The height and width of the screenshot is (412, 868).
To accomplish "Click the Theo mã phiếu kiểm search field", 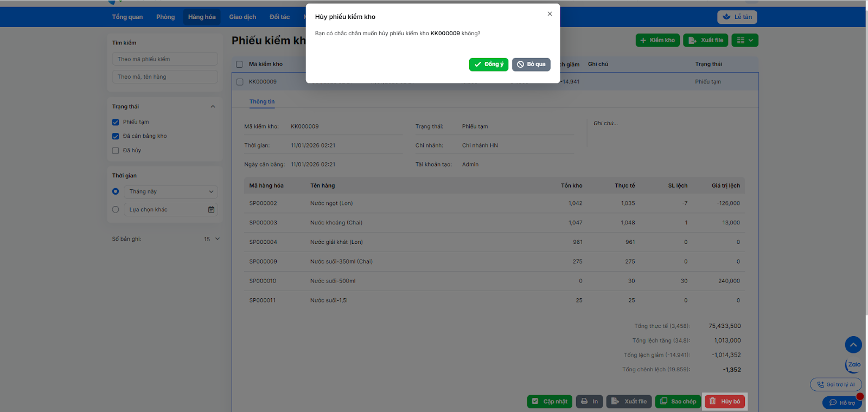I will [165, 59].
